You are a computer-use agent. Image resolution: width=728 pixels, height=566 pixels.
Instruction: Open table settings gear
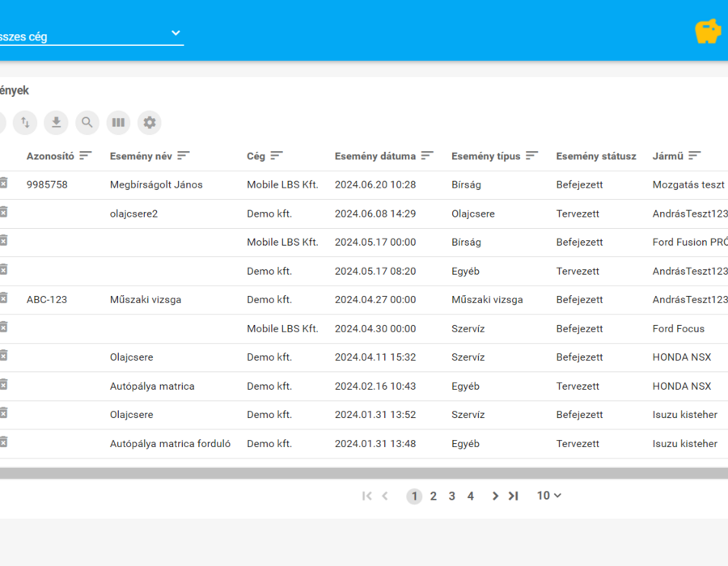(x=150, y=122)
